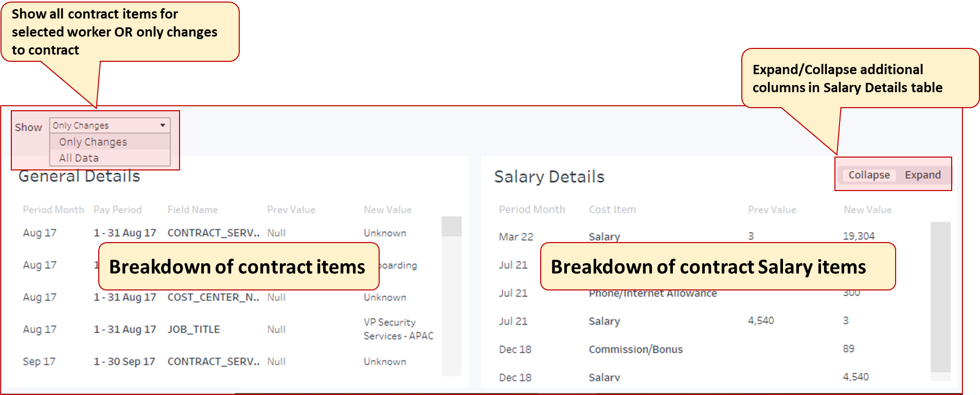
Task: Sort by the Cost Item column header
Action: 612,209
